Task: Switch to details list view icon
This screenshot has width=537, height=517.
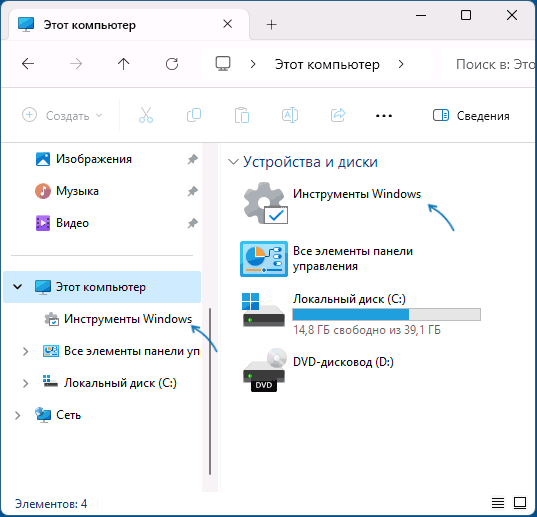Action: point(498,503)
